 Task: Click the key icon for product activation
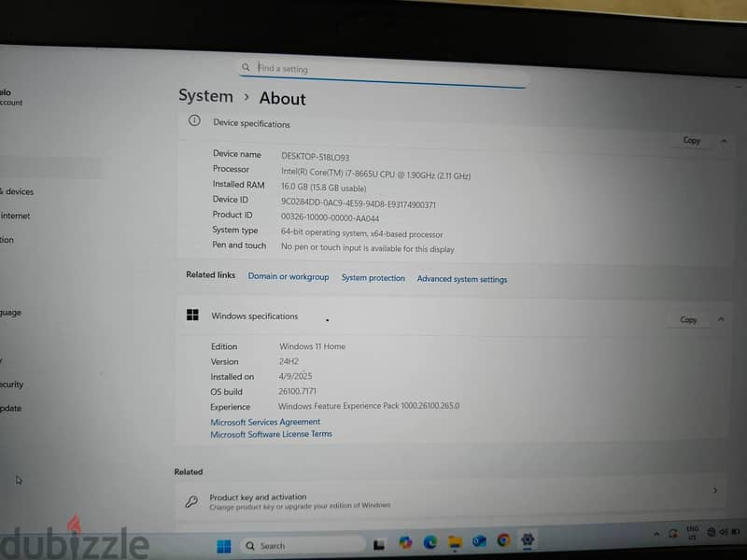[x=192, y=501]
